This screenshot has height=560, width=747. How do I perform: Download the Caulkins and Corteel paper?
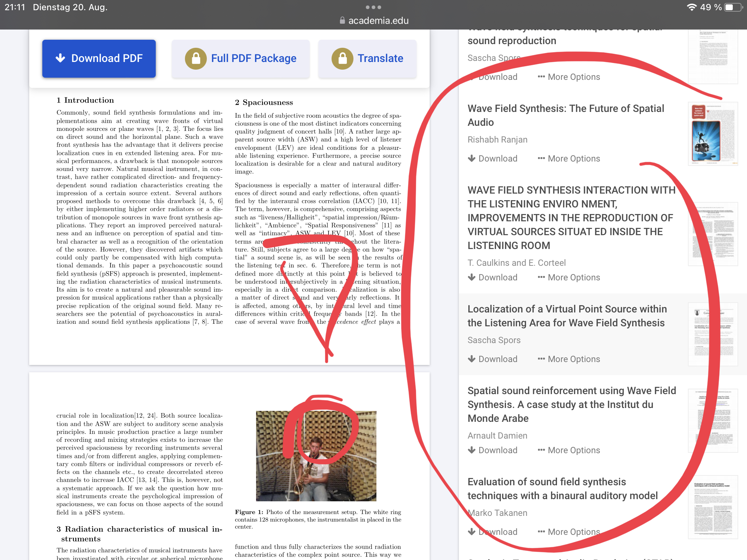pos(493,277)
